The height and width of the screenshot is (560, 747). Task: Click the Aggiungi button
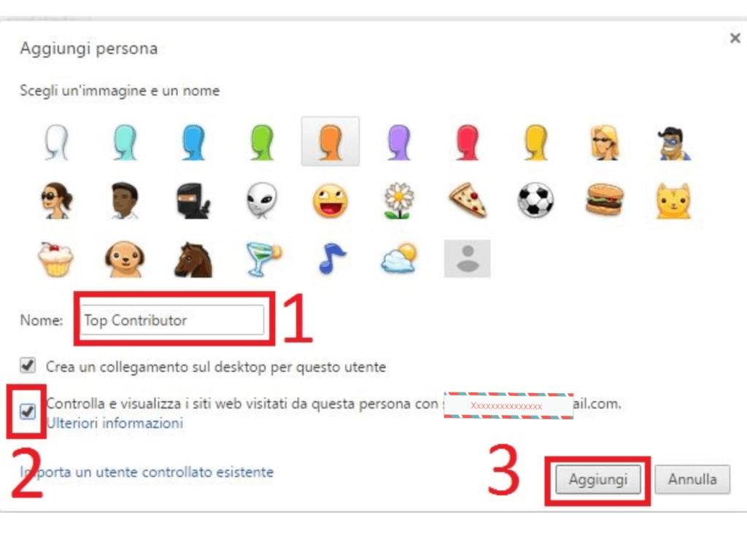click(x=598, y=479)
